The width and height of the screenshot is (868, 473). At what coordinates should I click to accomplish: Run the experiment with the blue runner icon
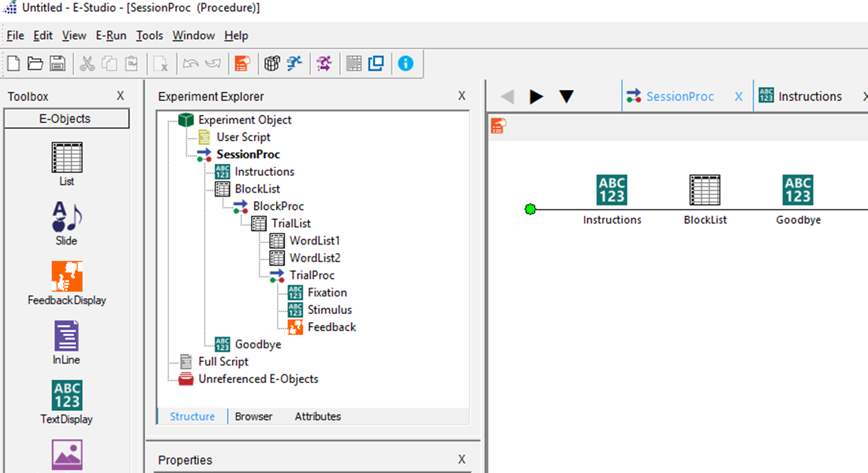tap(294, 64)
